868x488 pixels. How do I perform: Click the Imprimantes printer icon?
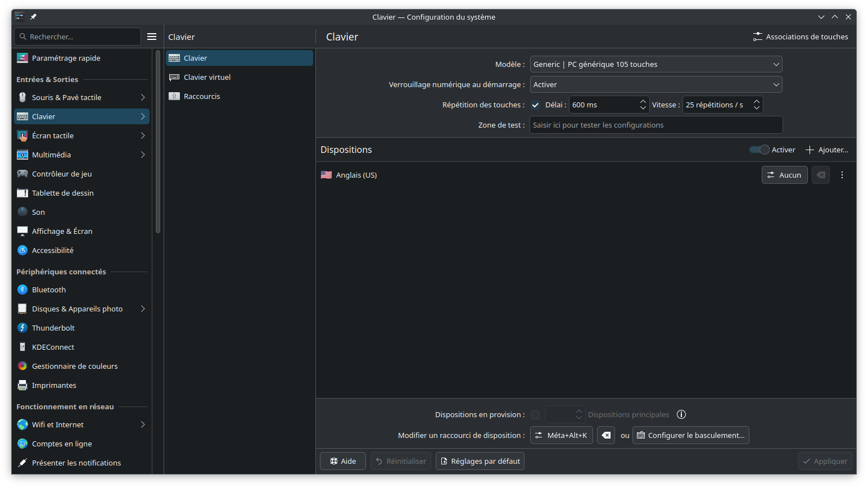22,385
